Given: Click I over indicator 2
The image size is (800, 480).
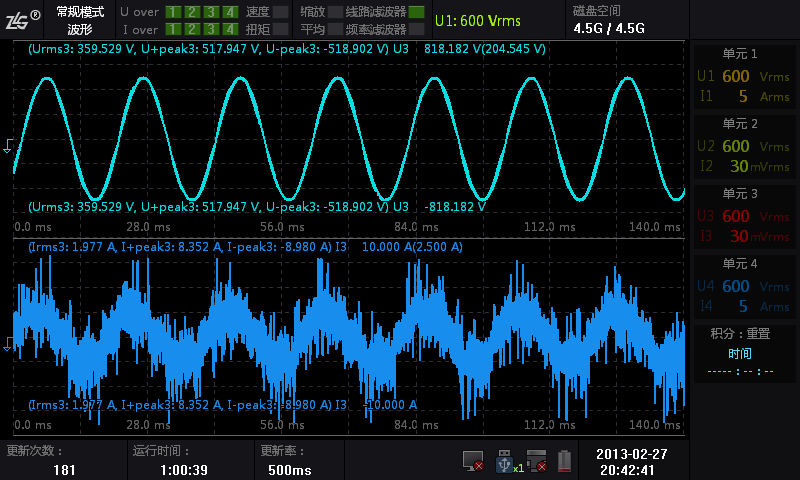Looking at the screenshot, I should click(192, 29).
